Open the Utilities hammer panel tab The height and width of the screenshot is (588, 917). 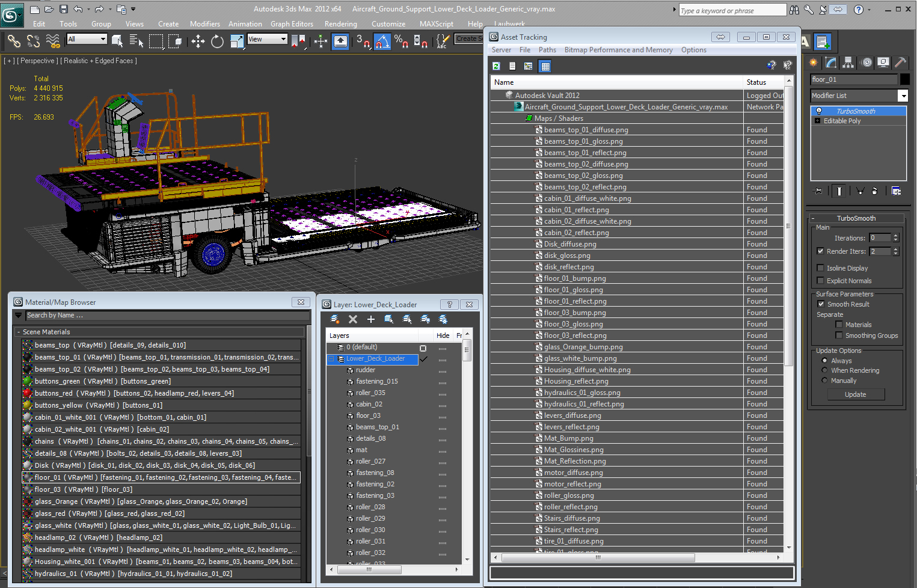click(900, 62)
